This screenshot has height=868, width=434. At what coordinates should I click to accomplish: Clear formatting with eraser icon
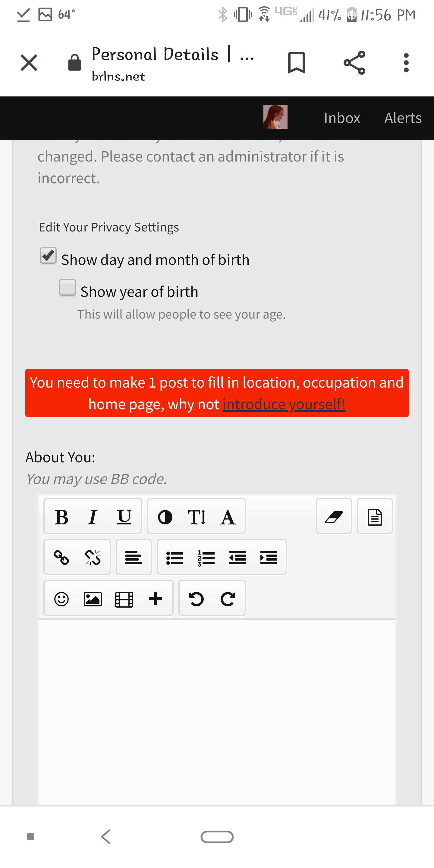(x=334, y=517)
